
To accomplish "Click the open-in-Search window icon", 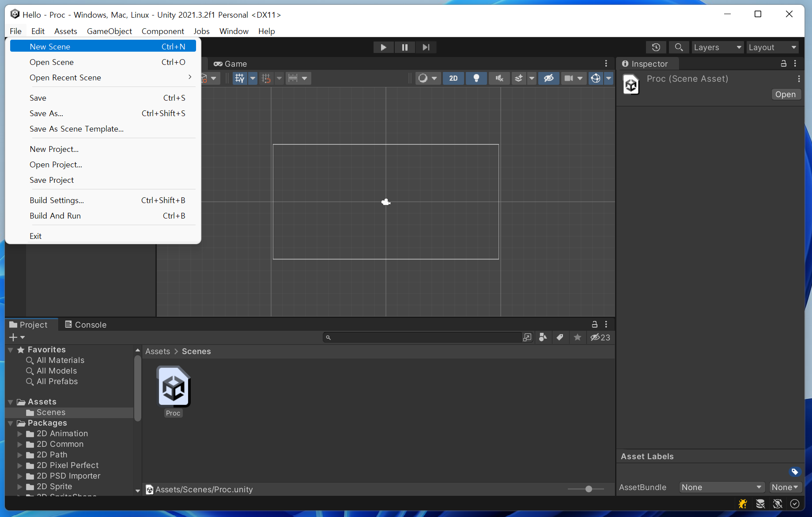I will [527, 337].
